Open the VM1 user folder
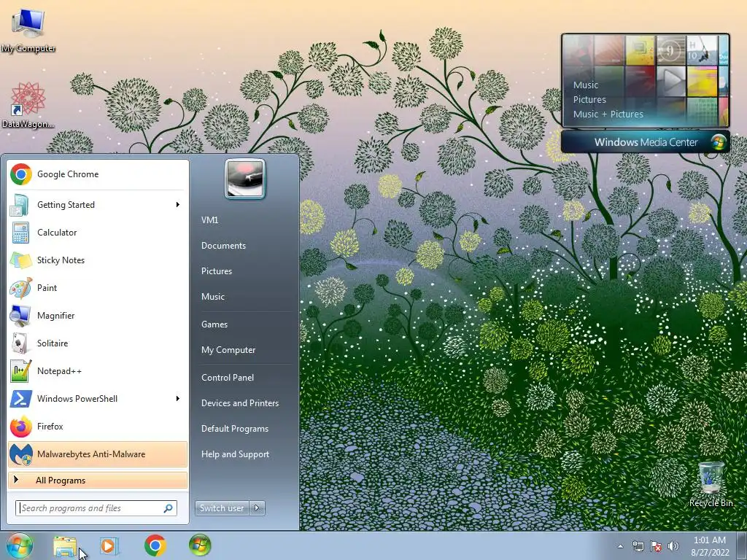 (209, 220)
